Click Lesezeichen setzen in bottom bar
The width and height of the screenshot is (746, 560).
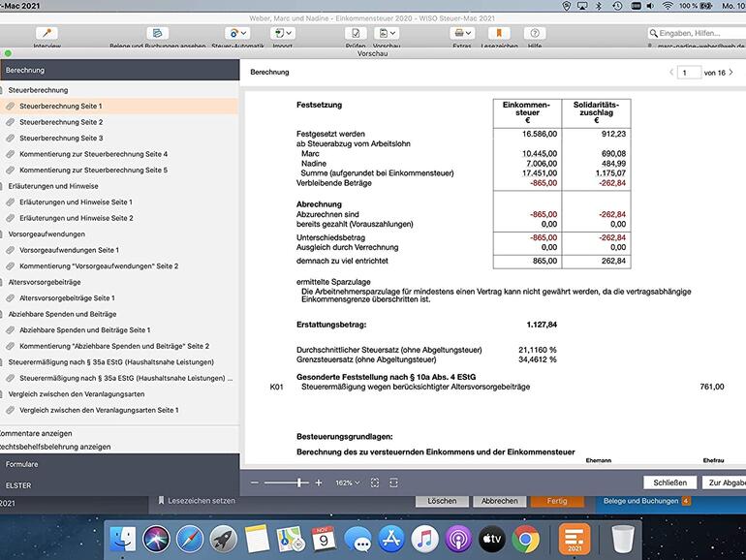click(x=197, y=501)
